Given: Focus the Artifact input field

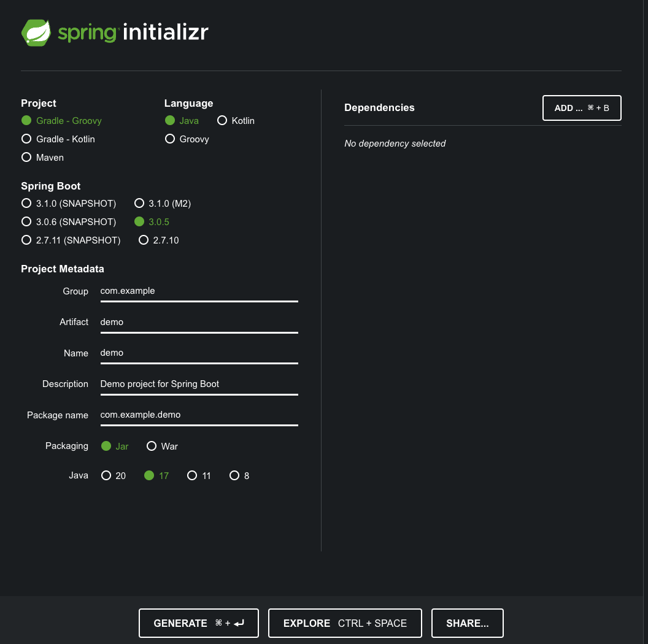Looking at the screenshot, I should click(x=199, y=323).
